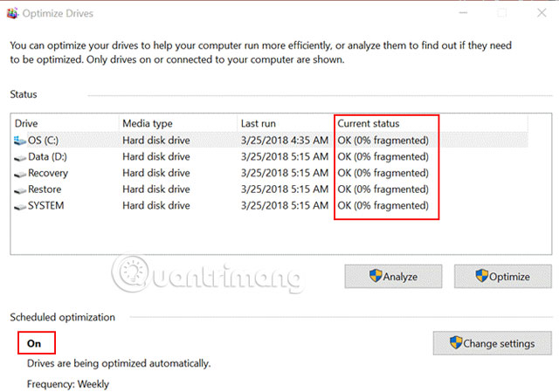Click the SYSTEM drive icon
The height and width of the screenshot is (392, 559).
[21, 206]
